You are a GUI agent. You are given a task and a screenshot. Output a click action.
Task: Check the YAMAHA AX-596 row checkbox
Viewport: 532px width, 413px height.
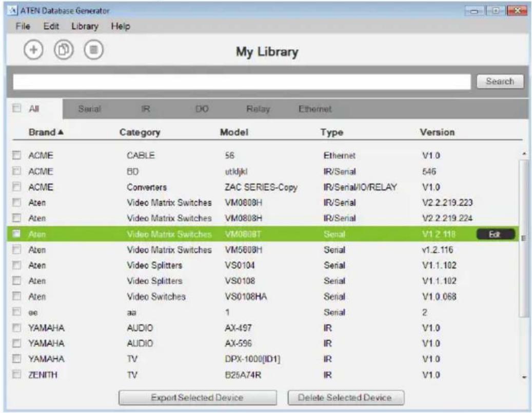click(16, 343)
